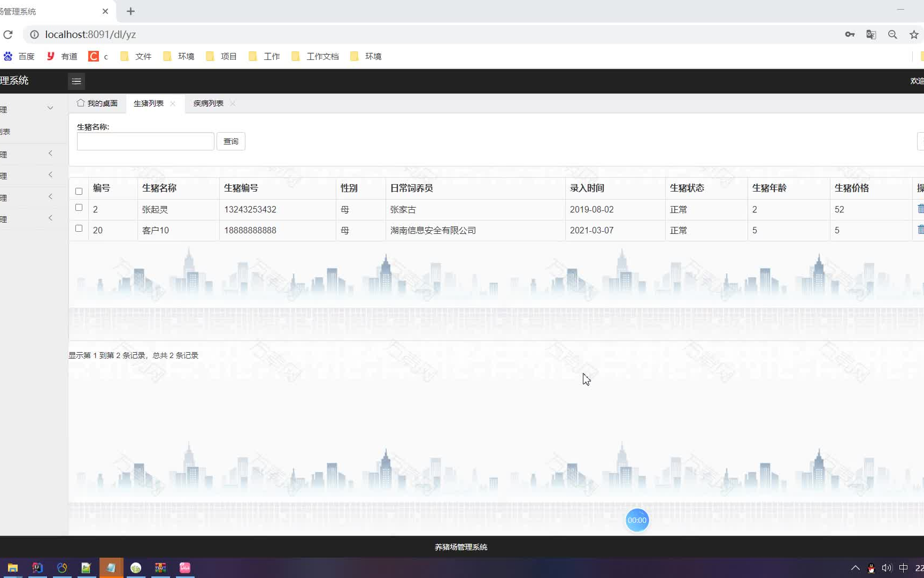The height and width of the screenshot is (578, 924).
Task: View site information icon beside the URL
Action: pos(34,35)
